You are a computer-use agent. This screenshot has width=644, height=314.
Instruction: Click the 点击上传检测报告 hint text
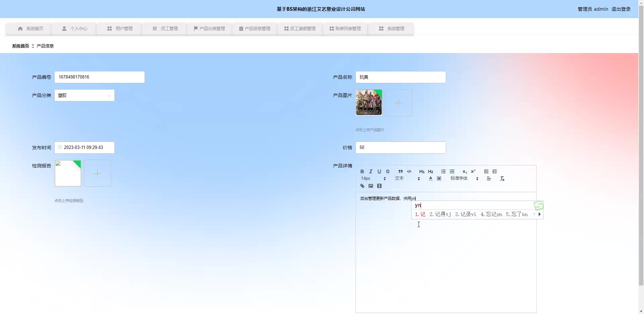[69, 201]
